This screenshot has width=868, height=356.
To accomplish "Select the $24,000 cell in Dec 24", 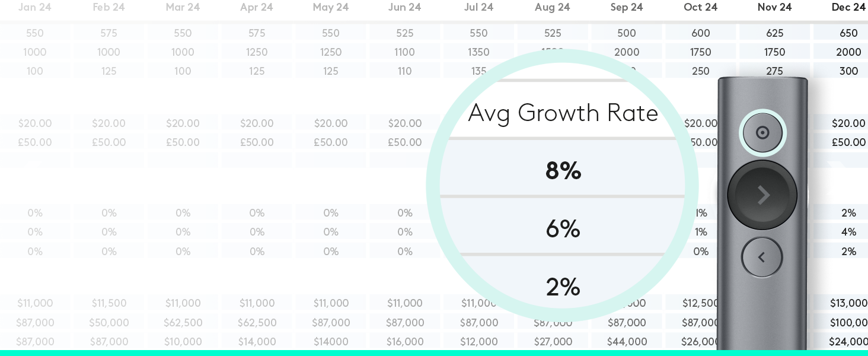I will point(848,342).
